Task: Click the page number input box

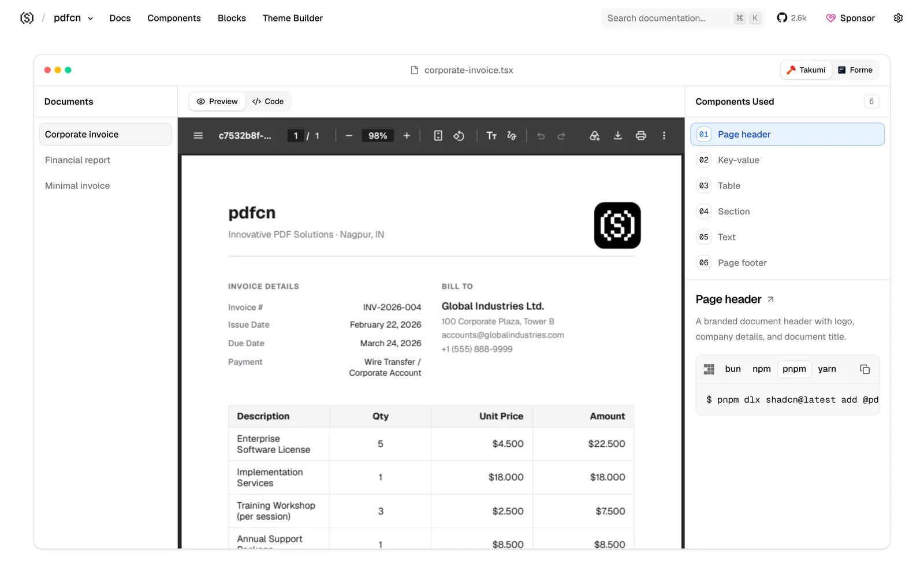Action: pos(296,136)
